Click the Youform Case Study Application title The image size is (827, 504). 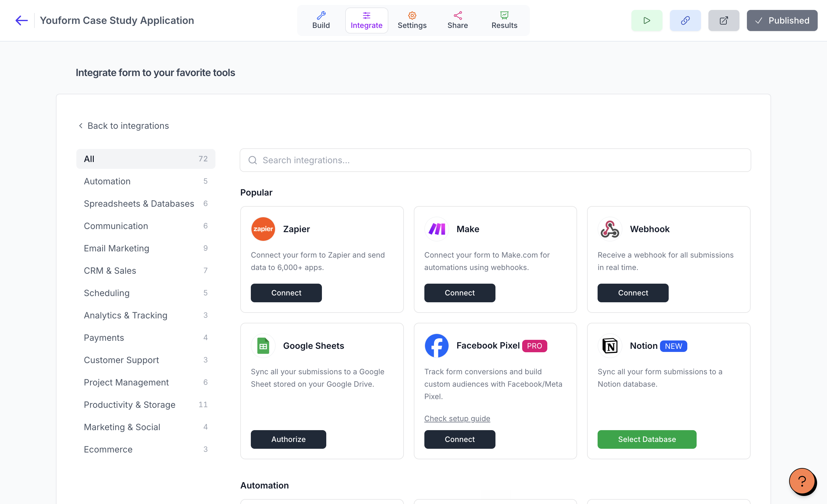click(117, 20)
